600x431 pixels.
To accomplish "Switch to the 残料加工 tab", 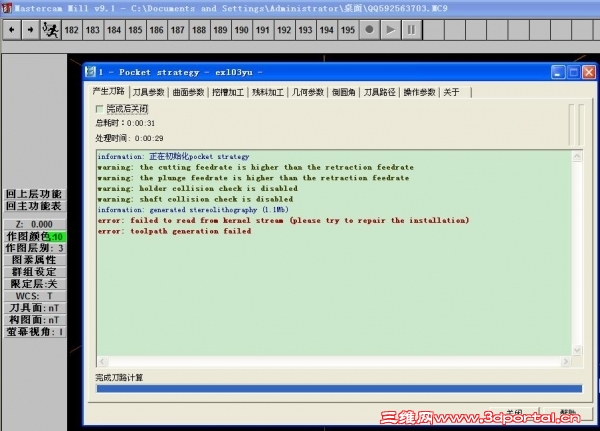I will pyautogui.click(x=268, y=92).
